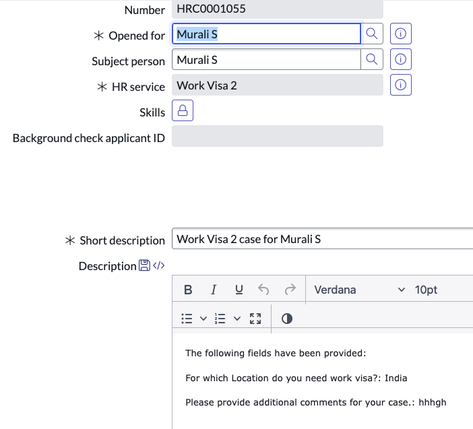The height and width of the screenshot is (429, 473).
Task: Toggle bold formatting in description editor
Action: coord(188,290)
